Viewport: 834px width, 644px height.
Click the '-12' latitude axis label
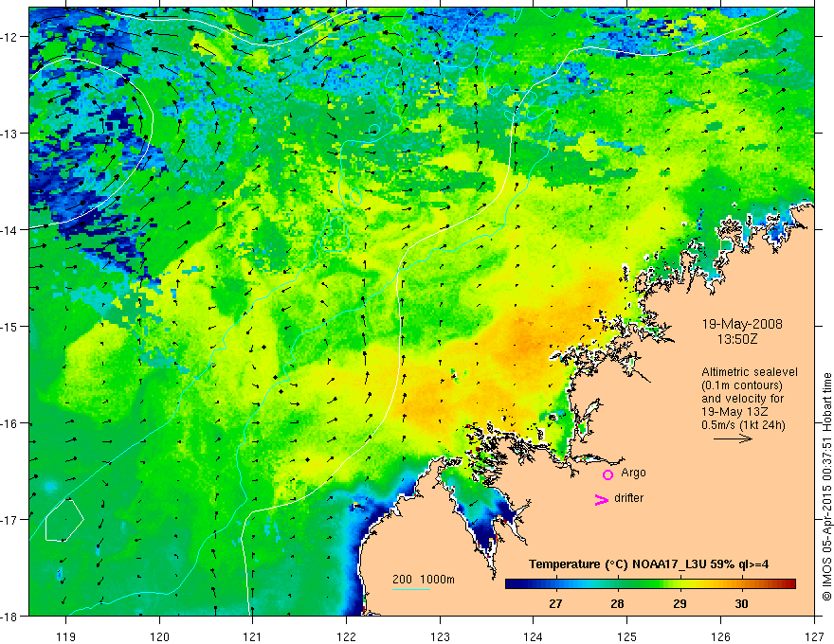point(9,37)
